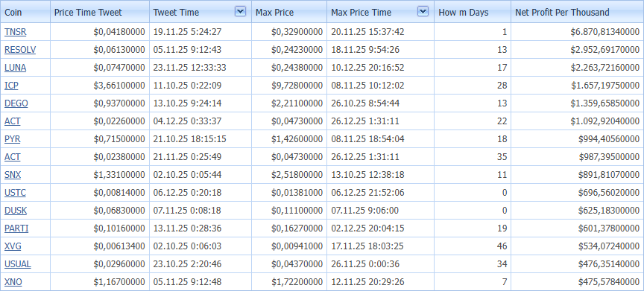
Task: Open the DEGO coin link
Action: coord(16,103)
